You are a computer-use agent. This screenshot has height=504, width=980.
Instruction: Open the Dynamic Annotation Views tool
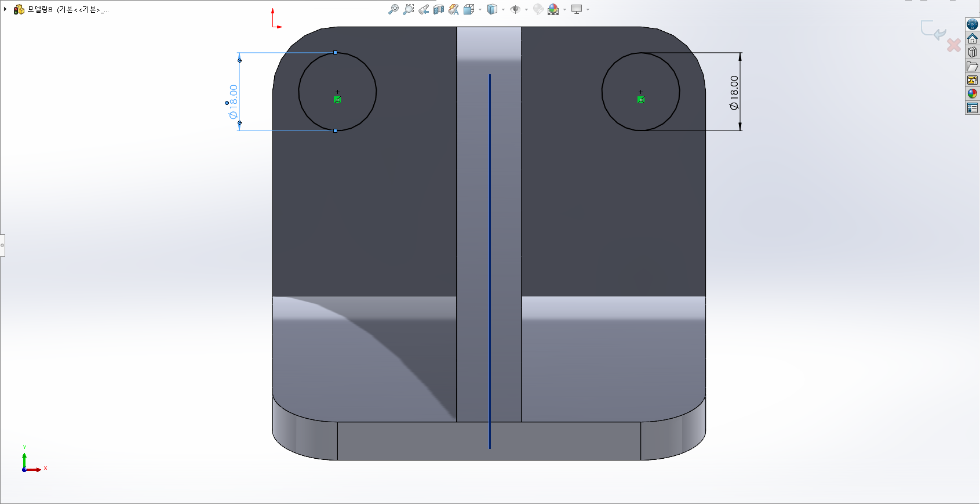tap(454, 9)
